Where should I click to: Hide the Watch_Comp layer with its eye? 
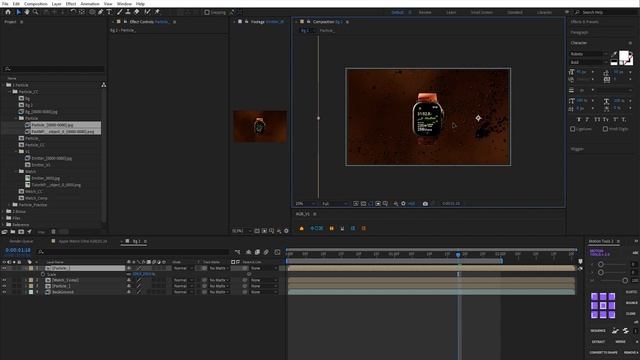coord(4,280)
